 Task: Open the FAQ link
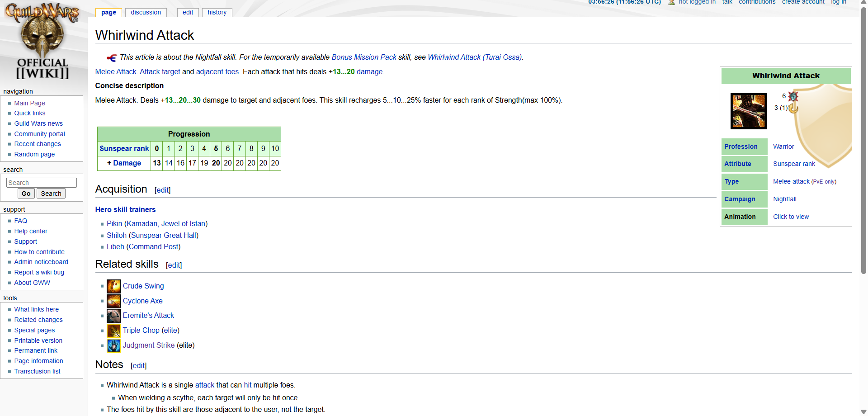tap(20, 221)
